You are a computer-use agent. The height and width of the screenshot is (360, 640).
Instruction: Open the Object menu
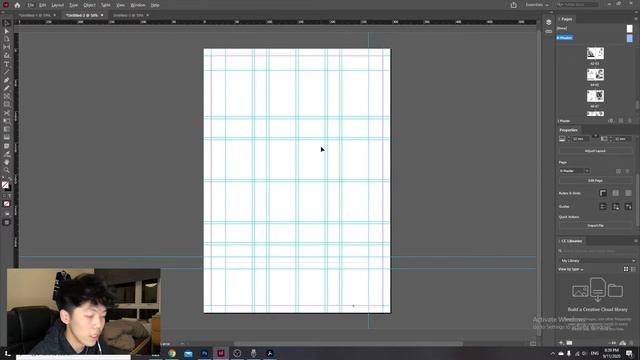(89, 5)
